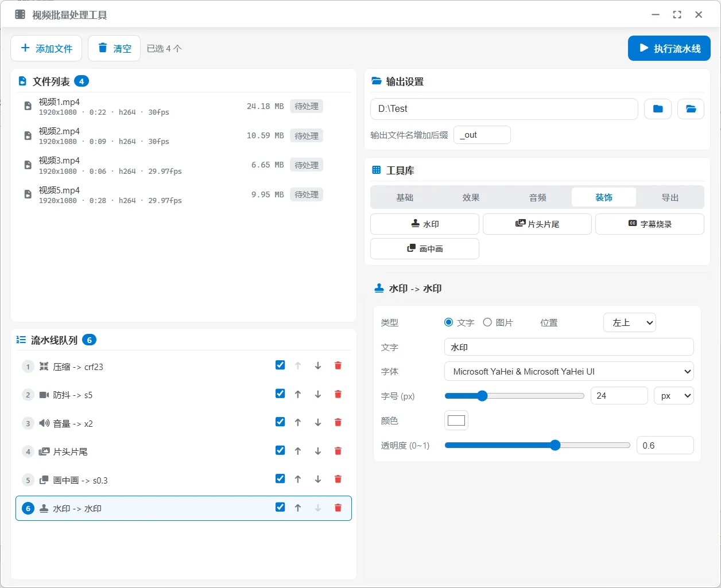Move 防抖 -> s5 step up
The width and height of the screenshot is (721, 588).
pos(297,394)
